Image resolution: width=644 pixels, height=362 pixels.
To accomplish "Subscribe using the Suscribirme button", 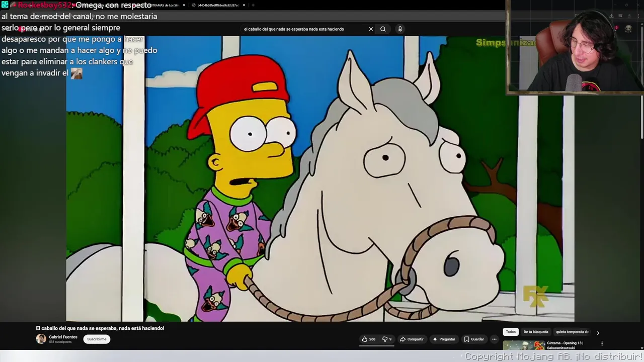I will [x=97, y=339].
